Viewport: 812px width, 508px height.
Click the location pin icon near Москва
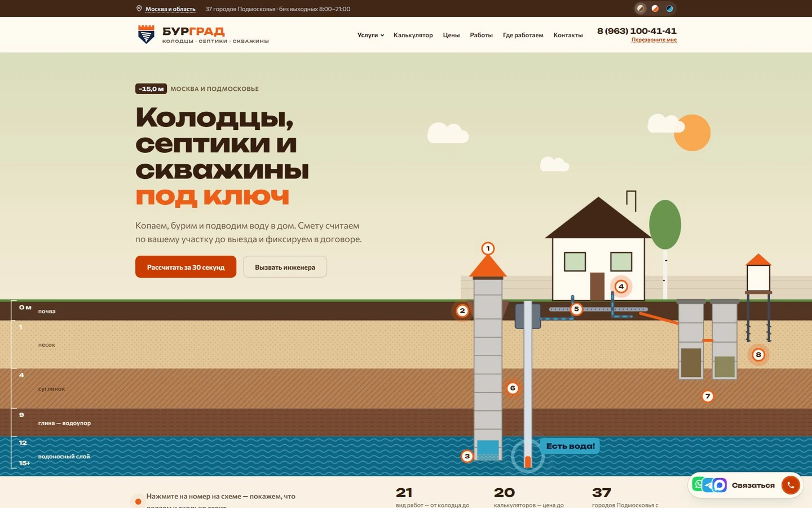coord(139,8)
